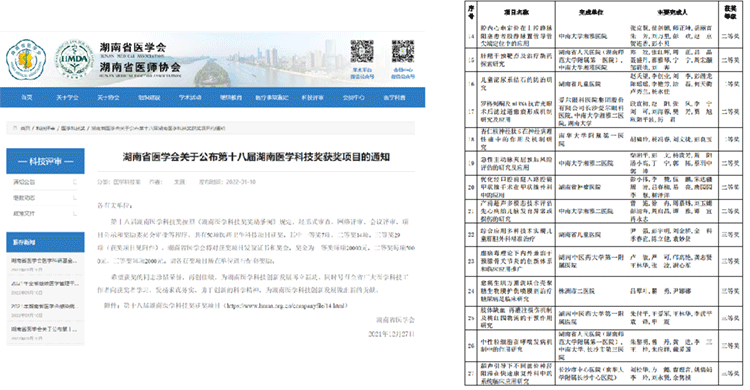Click the home icon in breadcrumb bar
Image resolution: width=750 pixels, height=390 pixels.
[x=15, y=128]
